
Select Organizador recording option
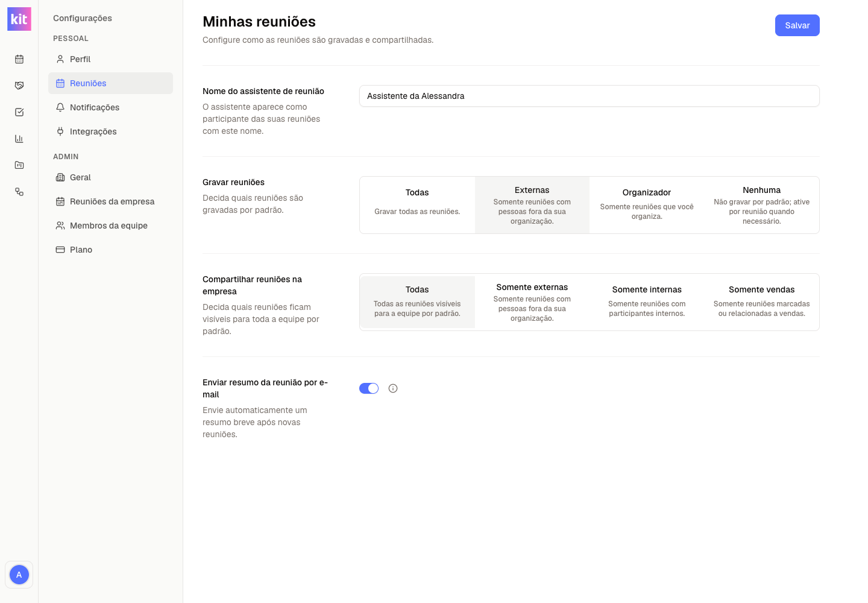[x=647, y=205]
